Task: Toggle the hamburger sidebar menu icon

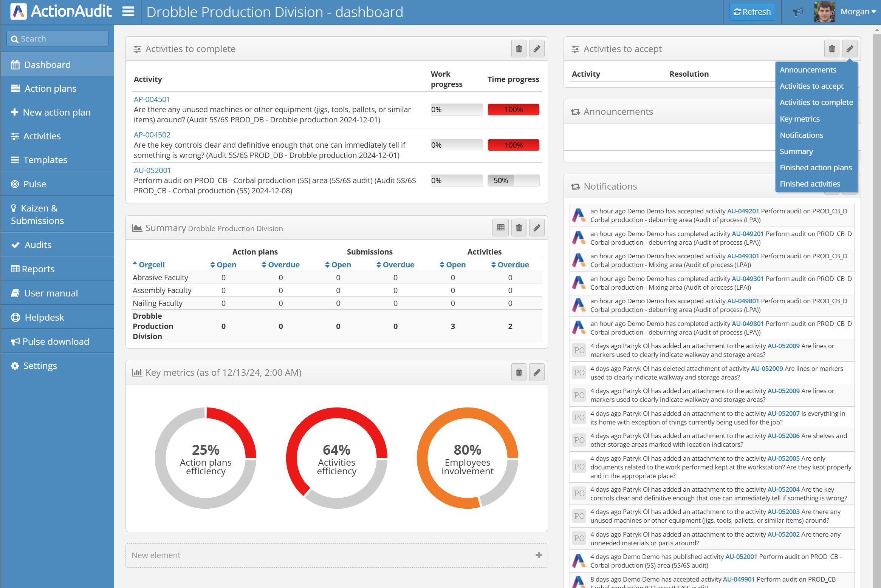Action: [x=128, y=12]
